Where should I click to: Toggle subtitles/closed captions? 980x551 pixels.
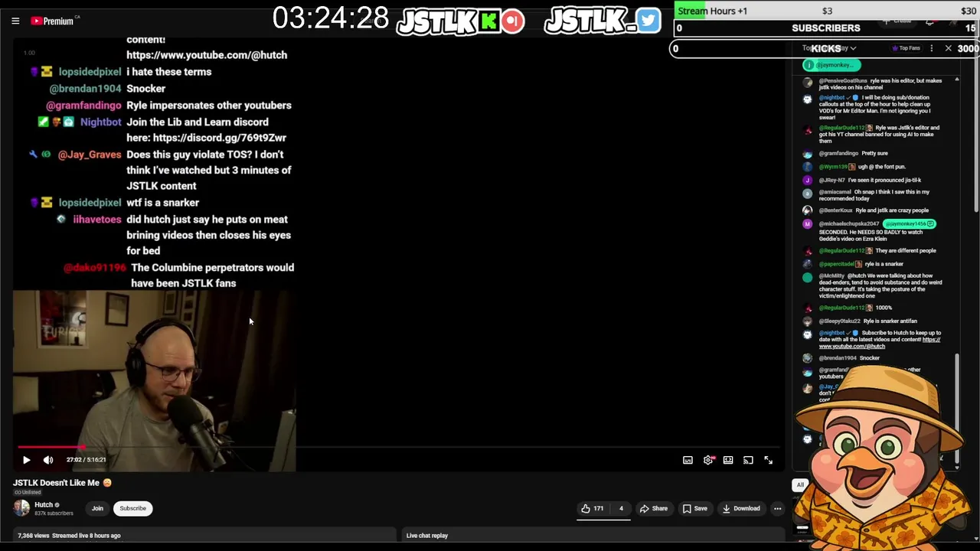click(x=688, y=460)
